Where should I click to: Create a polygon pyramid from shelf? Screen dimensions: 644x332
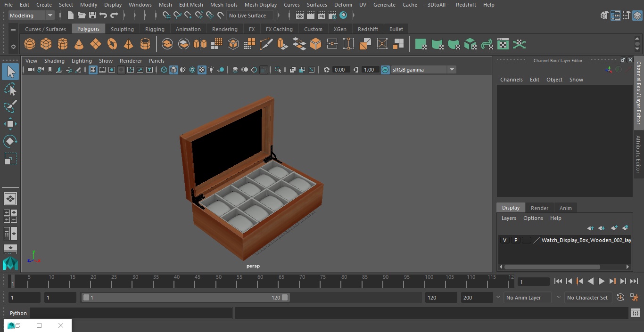128,44
